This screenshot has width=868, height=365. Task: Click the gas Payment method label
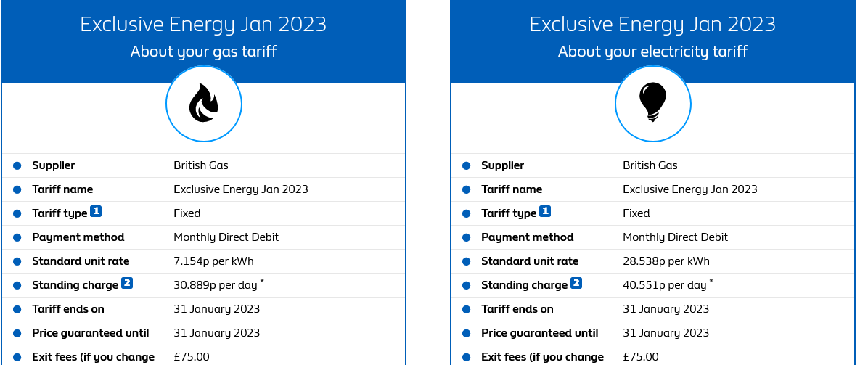click(78, 237)
